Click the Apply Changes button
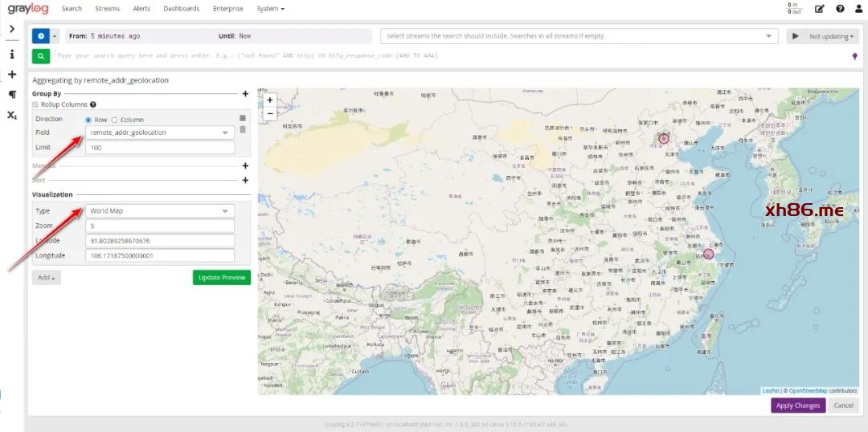 tap(797, 406)
